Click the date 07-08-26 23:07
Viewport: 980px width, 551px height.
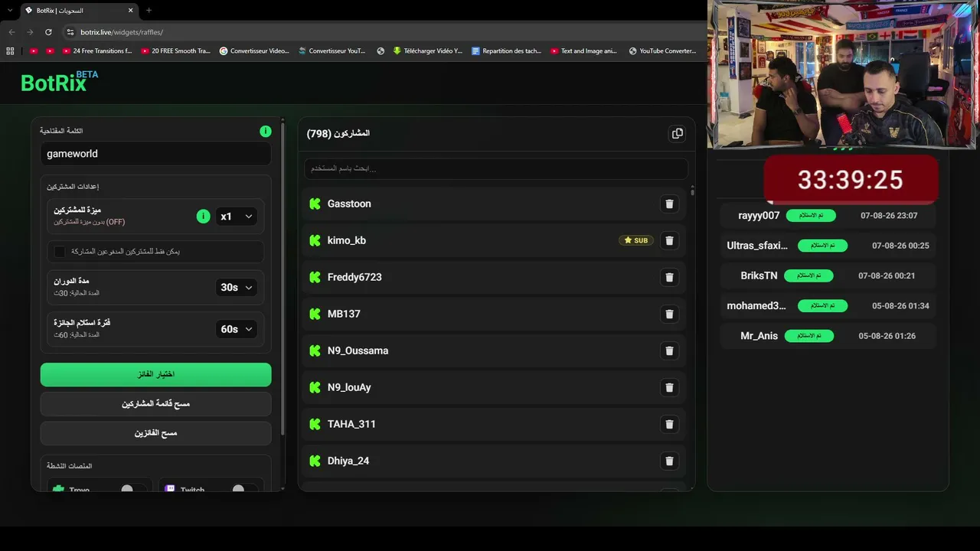coord(889,216)
